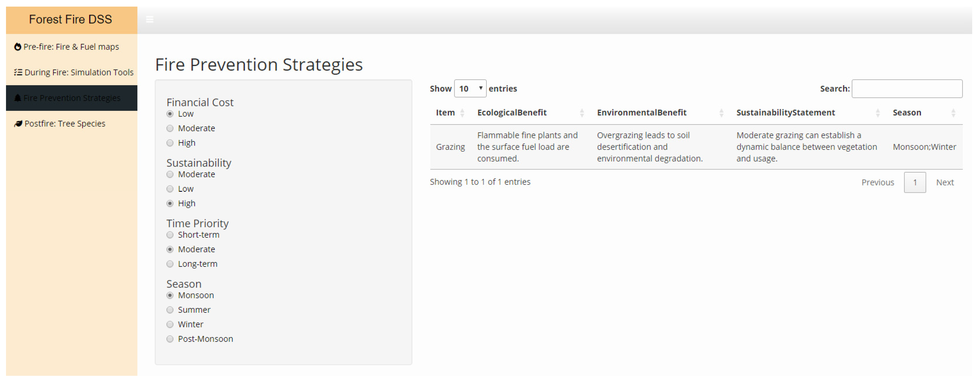Open the Show entries dropdown
This screenshot has width=980, height=380.
(x=470, y=89)
